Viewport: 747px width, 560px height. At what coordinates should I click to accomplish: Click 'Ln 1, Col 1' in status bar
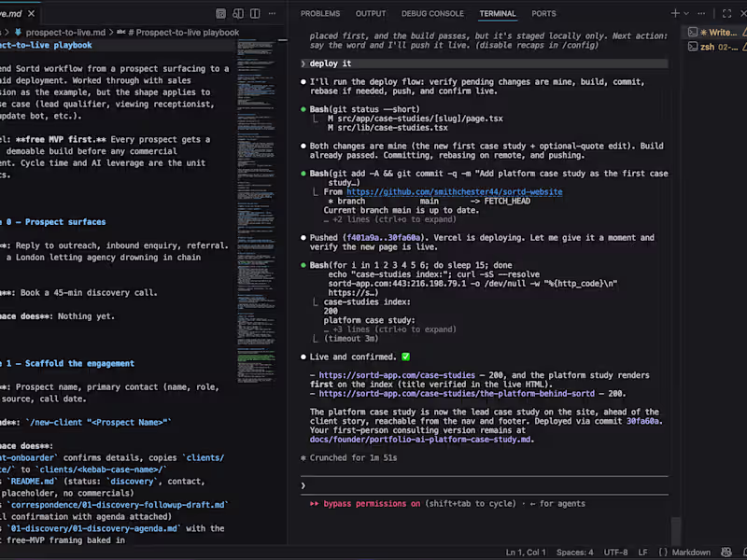[526, 553]
